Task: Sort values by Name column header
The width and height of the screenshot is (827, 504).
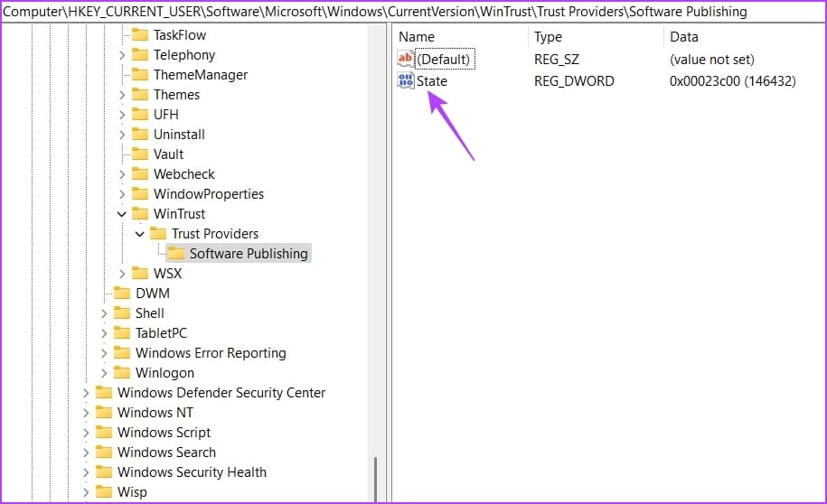Action: pyautogui.click(x=460, y=37)
